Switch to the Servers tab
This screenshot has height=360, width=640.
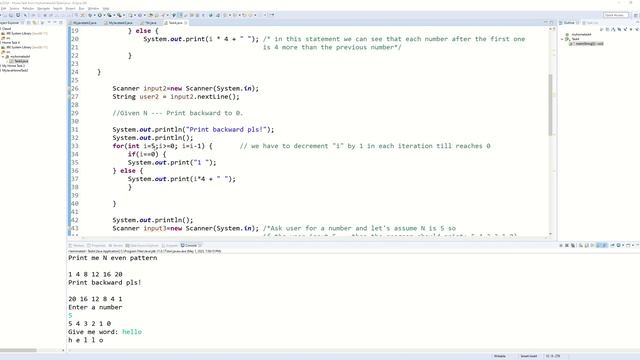(x=116, y=246)
